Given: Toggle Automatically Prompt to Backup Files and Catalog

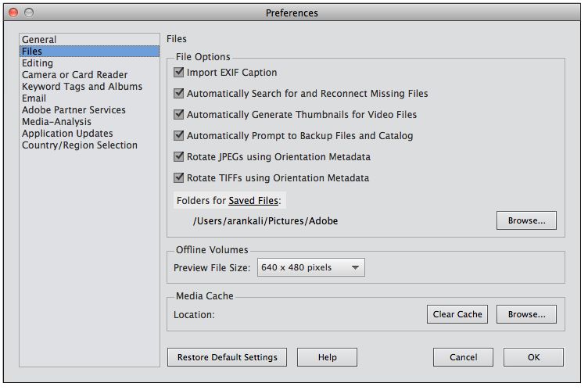Looking at the screenshot, I should coord(179,135).
